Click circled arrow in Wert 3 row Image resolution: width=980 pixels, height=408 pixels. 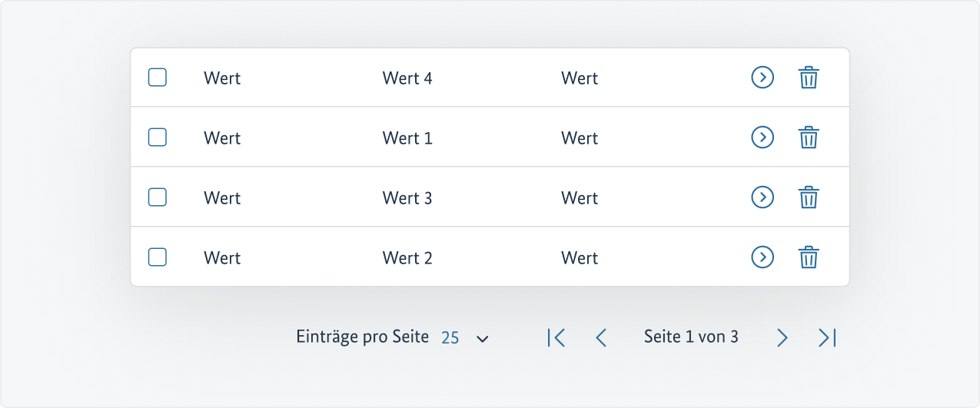762,197
